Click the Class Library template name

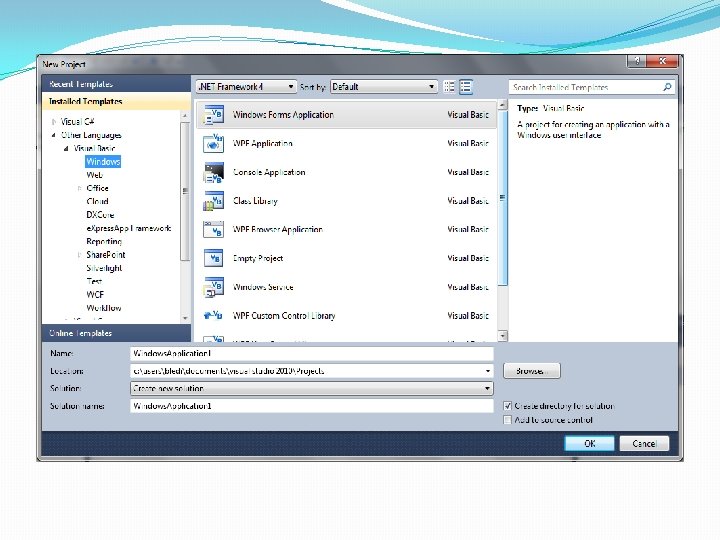[255, 201]
